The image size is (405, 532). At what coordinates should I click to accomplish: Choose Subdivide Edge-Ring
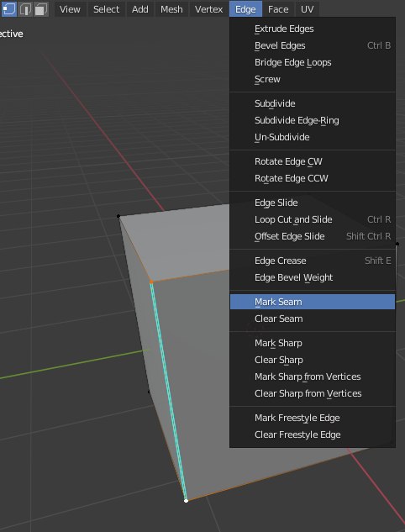tap(313, 120)
